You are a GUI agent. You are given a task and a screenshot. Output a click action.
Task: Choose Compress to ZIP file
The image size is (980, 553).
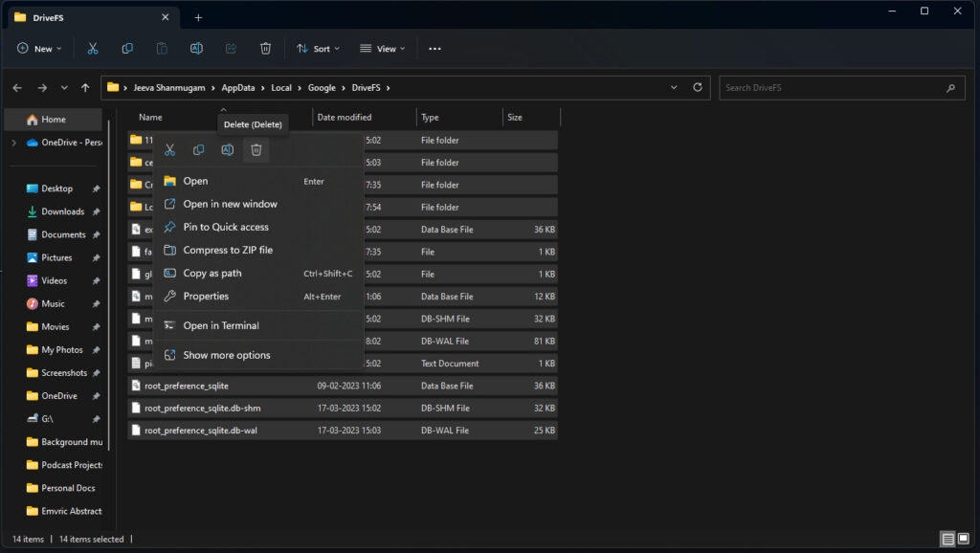[x=258, y=250]
